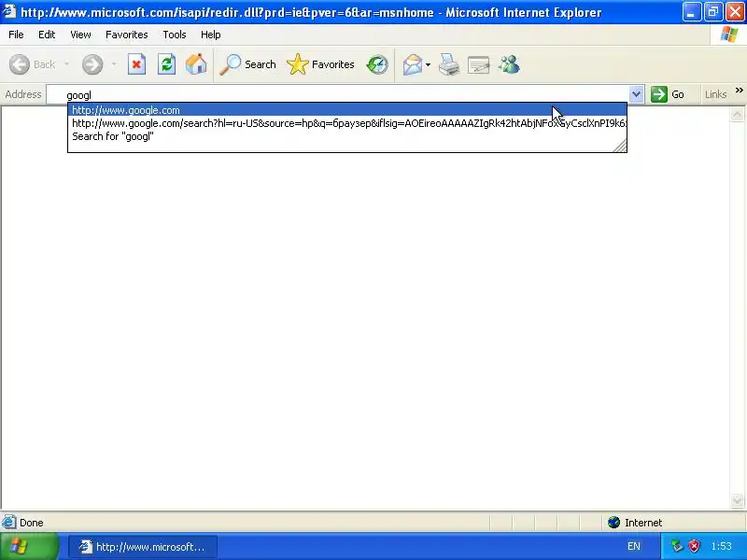This screenshot has height=560, width=747.
Task: Click the Back navigation arrow
Action: (20, 64)
